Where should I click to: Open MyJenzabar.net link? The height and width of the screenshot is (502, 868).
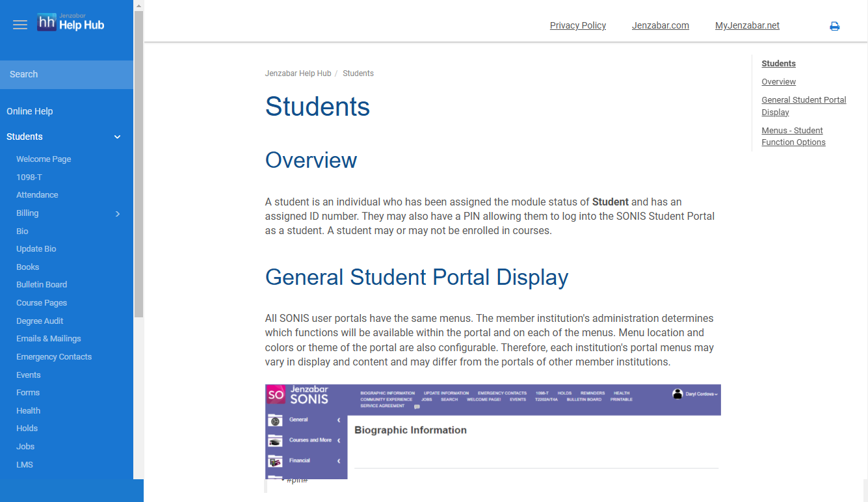click(747, 25)
